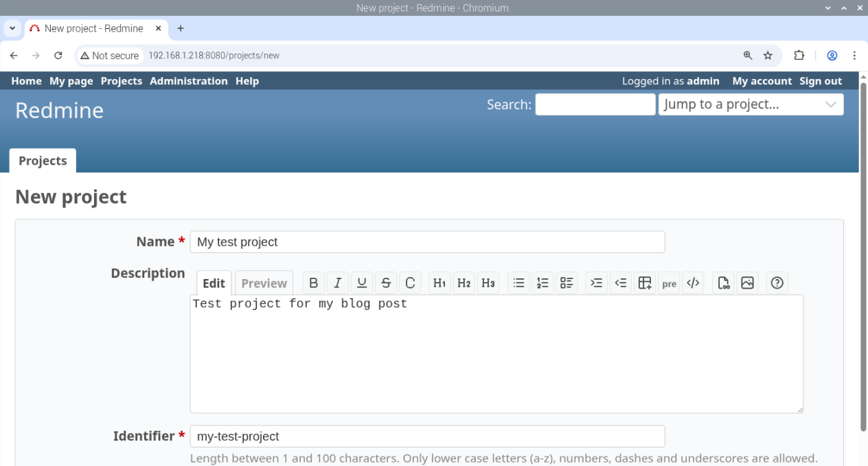
Task: Apply underline formatting to the description
Action: [361, 282]
